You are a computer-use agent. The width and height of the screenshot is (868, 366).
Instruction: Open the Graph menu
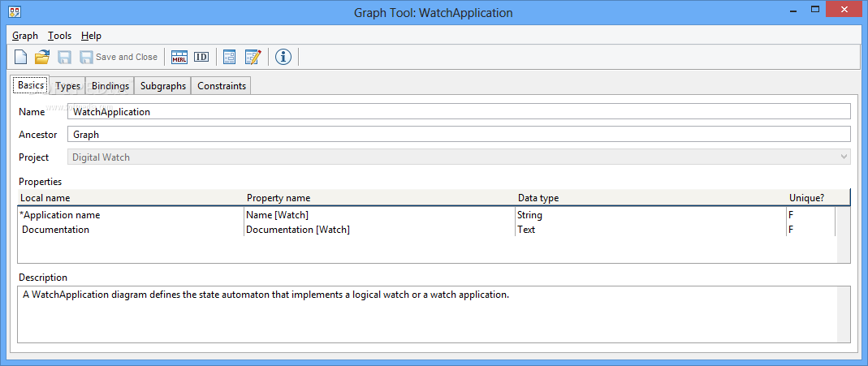click(x=25, y=36)
